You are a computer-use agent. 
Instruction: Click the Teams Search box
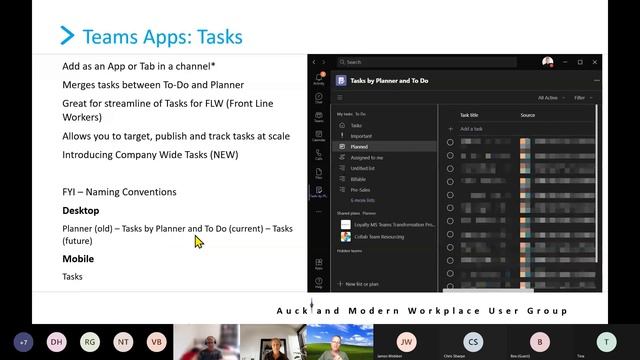pyautogui.click(x=427, y=62)
